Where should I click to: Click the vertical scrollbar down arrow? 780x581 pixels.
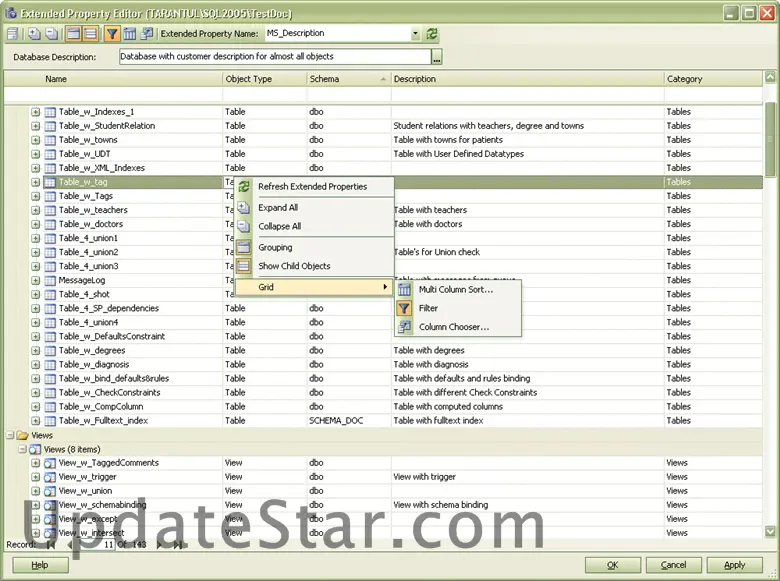[770, 531]
